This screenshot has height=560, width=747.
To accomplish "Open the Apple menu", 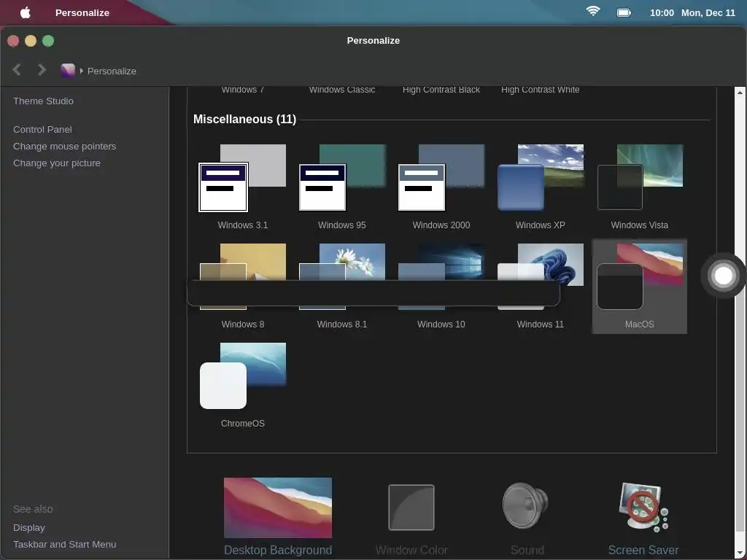I will tap(26, 12).
